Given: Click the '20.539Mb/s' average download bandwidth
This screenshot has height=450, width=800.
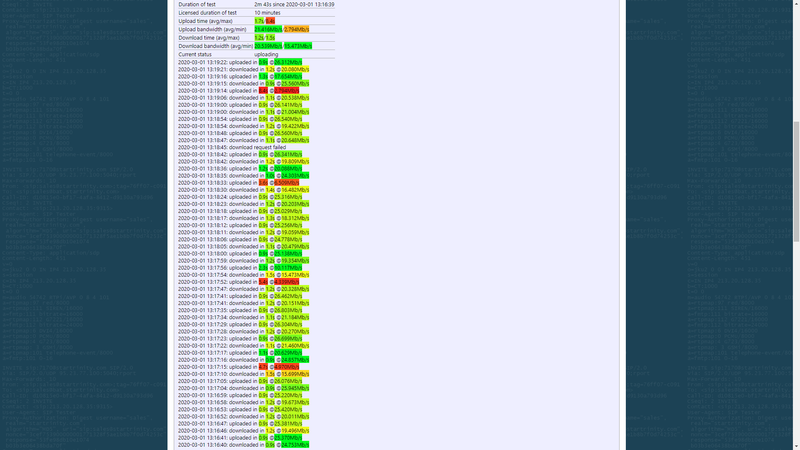Looking at the screenshot, I should (268, 46).
